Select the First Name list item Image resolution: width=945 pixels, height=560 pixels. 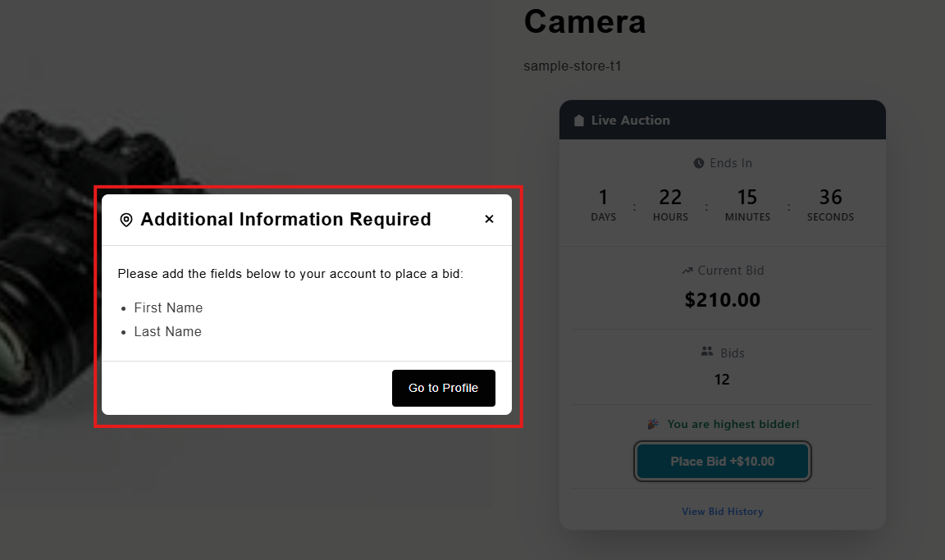(x=168, y=307)
